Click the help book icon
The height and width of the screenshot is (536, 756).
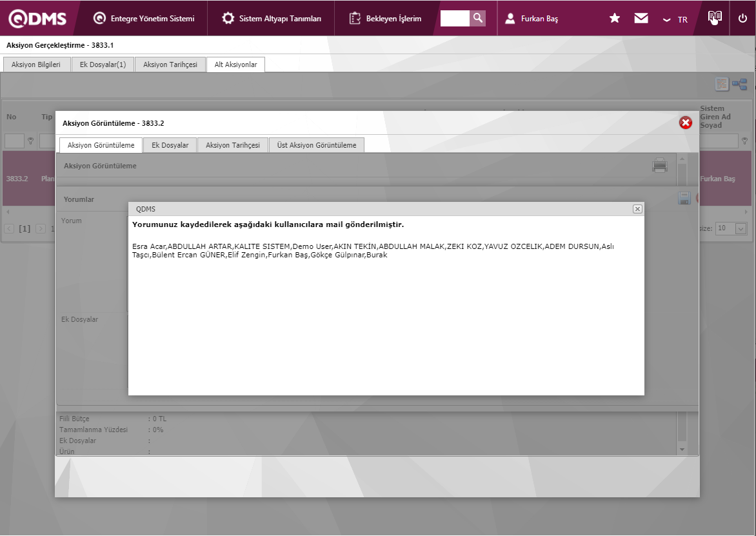click(714, 18)
